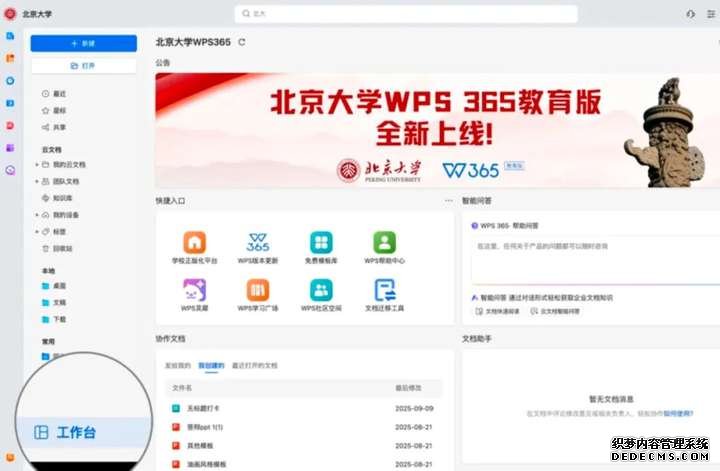Image resolution: width=720 pixels, height=471 pixels.
Task: Open the WPS社区空间 shortcut
Action: 321,296
